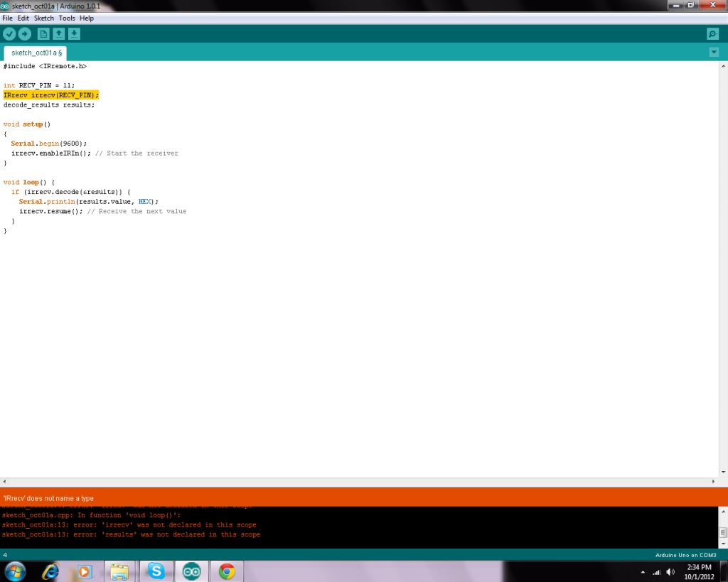Click the console scrollbar down arrow
728x582 pixels.
pyautogui.click(x=723, y=544)
